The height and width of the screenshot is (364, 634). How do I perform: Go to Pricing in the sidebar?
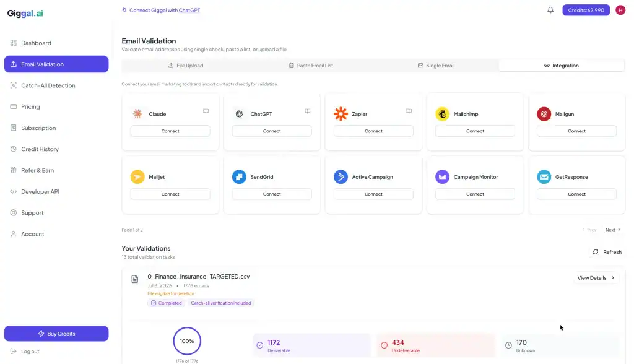coord(56,106)
